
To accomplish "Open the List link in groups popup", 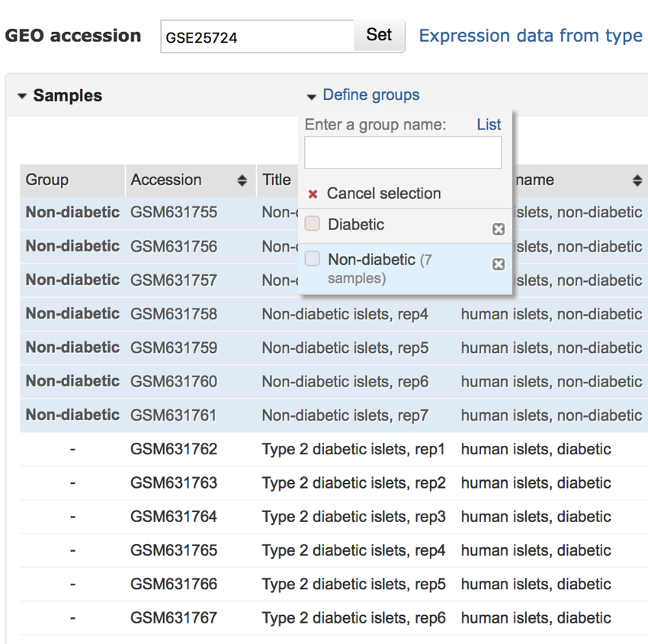I will coord(489,125).
